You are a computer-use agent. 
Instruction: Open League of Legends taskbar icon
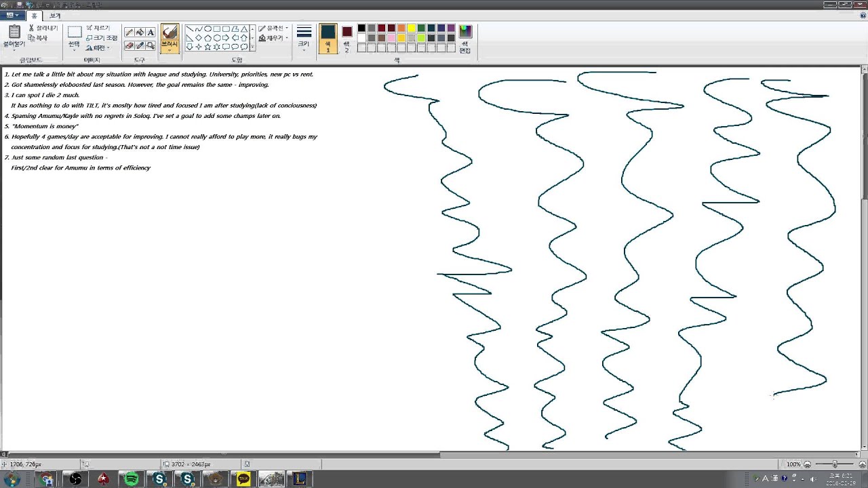(300, 479)
